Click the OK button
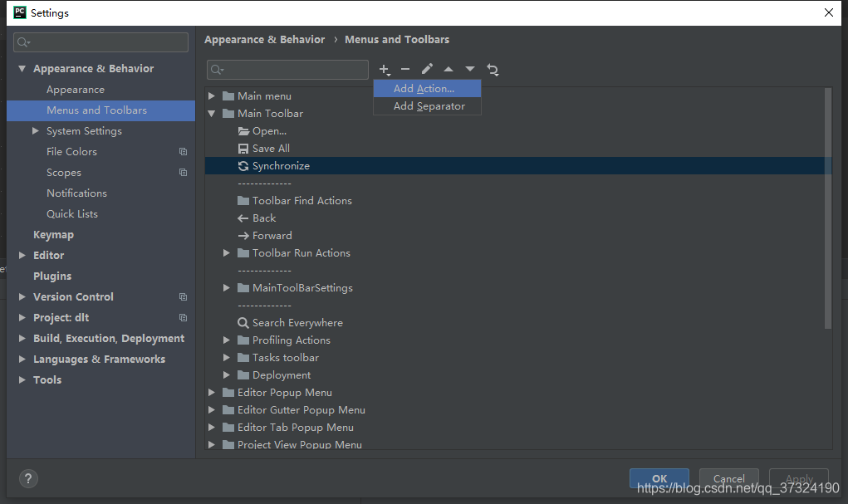Viewport: 848px width, 504px height. pyautogui.click(x=659, y=478)
